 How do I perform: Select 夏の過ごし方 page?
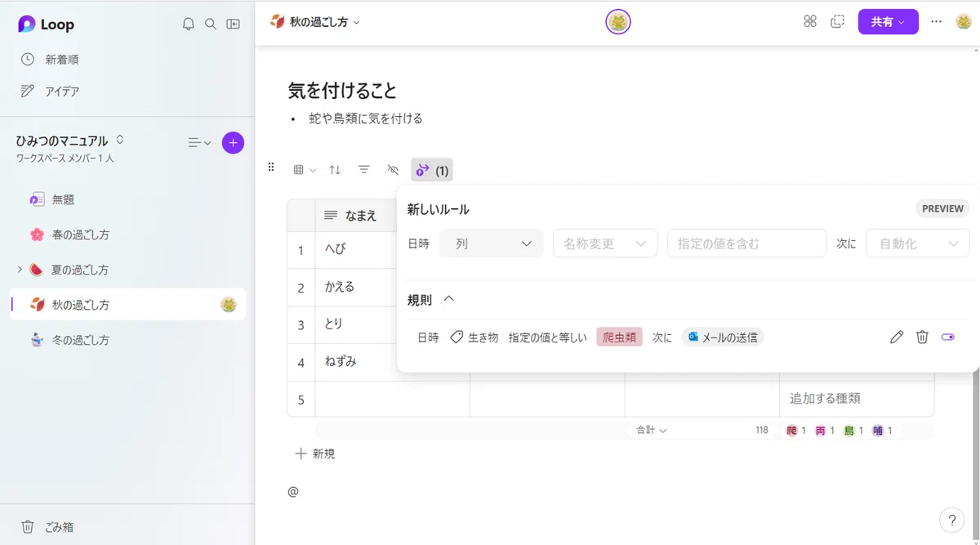tap(80, 270)
